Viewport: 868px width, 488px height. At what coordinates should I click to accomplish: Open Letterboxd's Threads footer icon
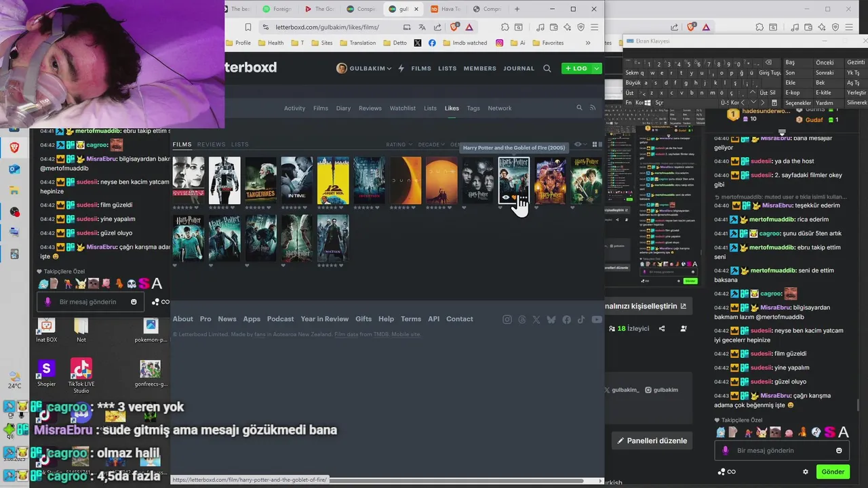tap(522, 319)
